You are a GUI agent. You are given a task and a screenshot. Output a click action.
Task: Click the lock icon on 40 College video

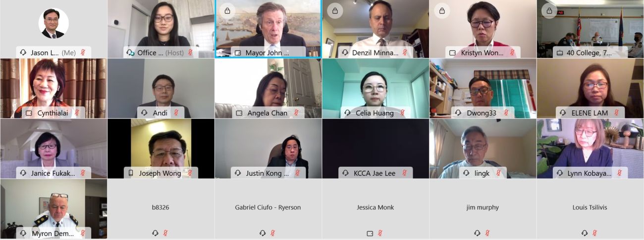click(549, 11)
